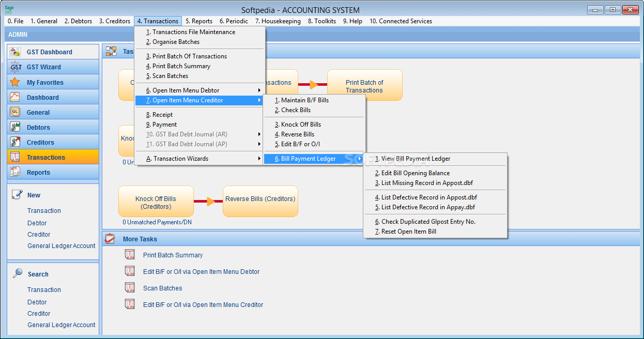Choose Scan Batches in Transactions menu
The image size is (644, 339).
200,76
